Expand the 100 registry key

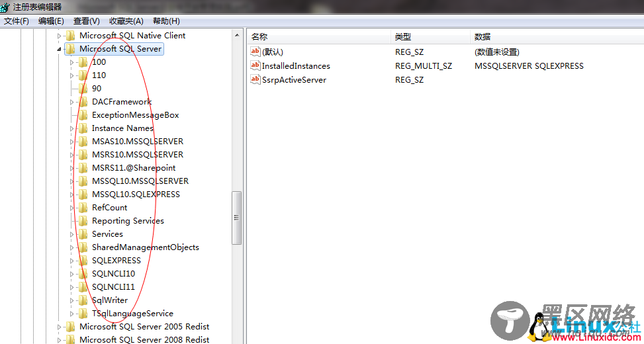[x=72, y=62]
